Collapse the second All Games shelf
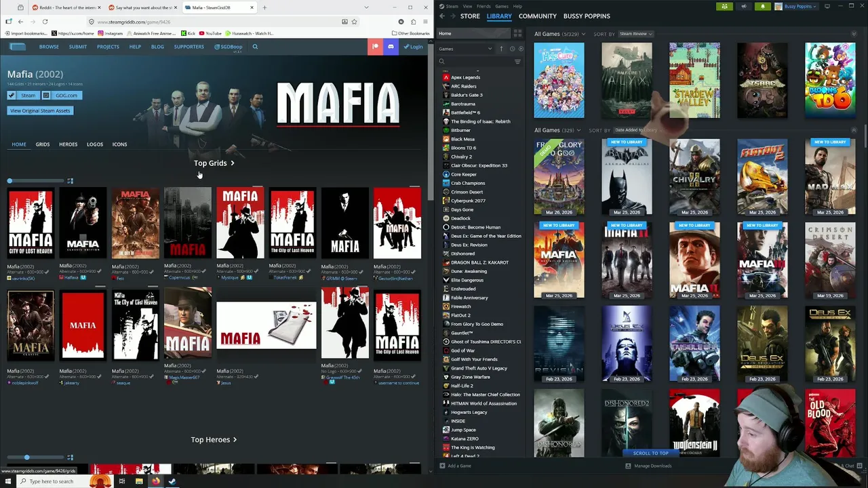Screen dimensions: 868x488 point(854,130)
